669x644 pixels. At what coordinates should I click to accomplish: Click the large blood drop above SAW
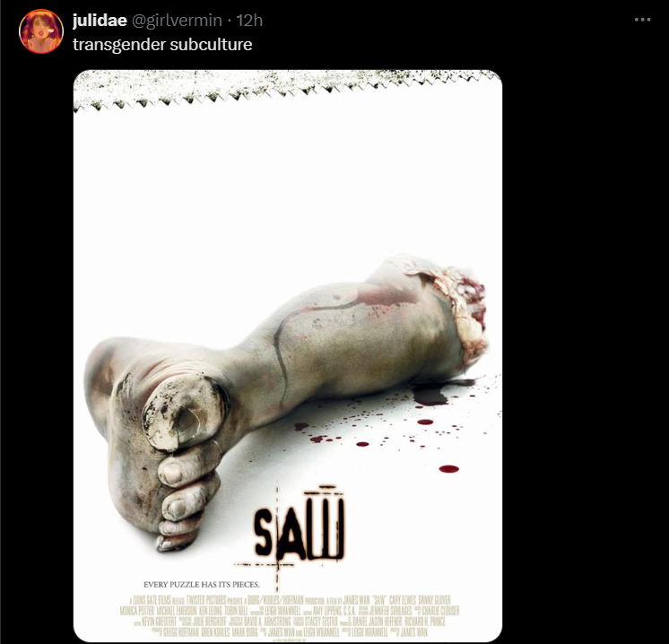pyautogui.click(x=449, y=469)
